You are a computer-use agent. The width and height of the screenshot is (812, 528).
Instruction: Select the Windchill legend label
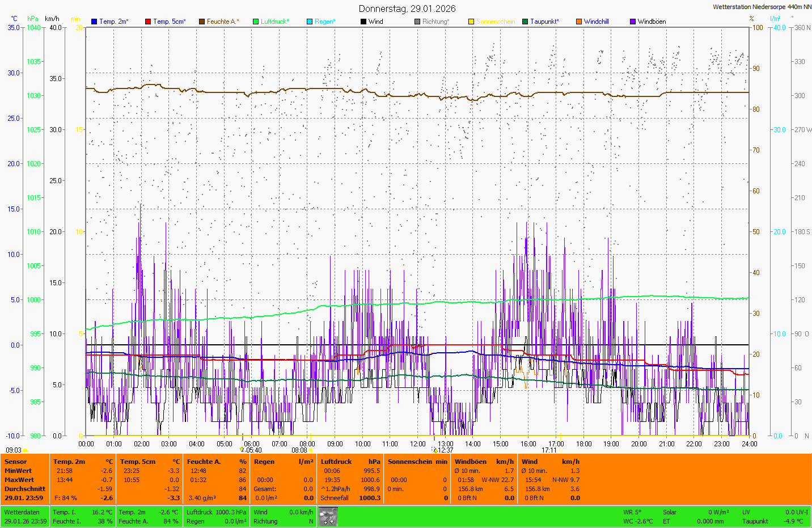pos(596,22)
